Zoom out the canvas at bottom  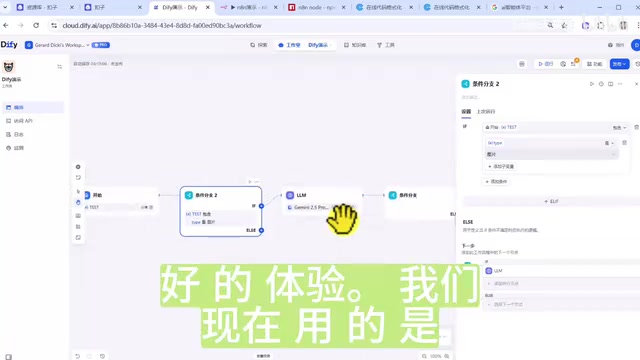pos(424,356)
